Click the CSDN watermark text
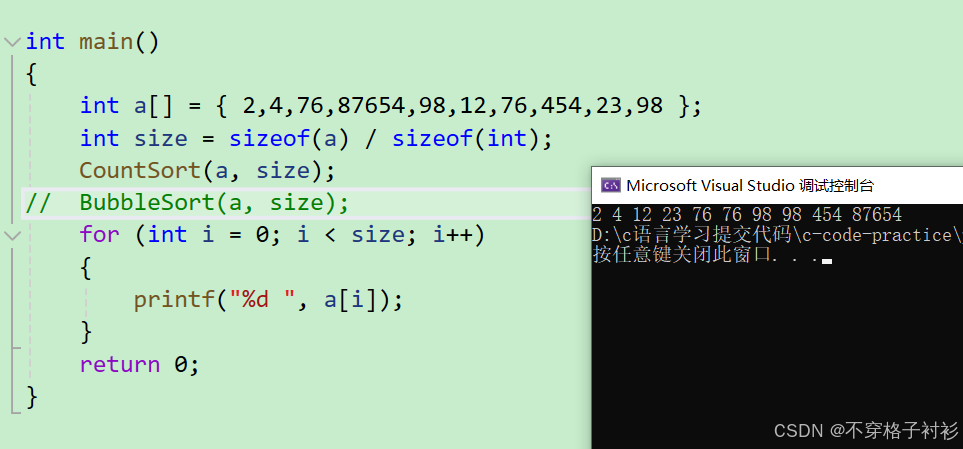This screenshot has width=963, height=449. (x=866, y=431)
